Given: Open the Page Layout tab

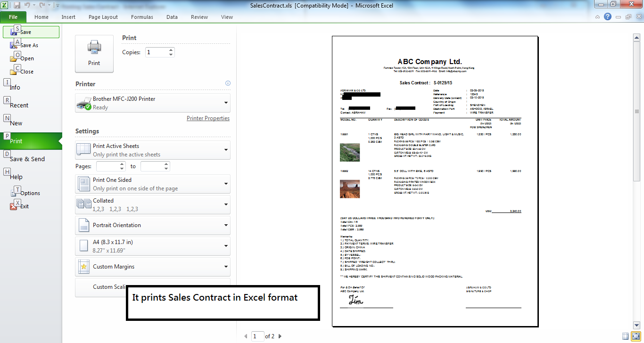Looking at the screenshot, I should point(103,17).
